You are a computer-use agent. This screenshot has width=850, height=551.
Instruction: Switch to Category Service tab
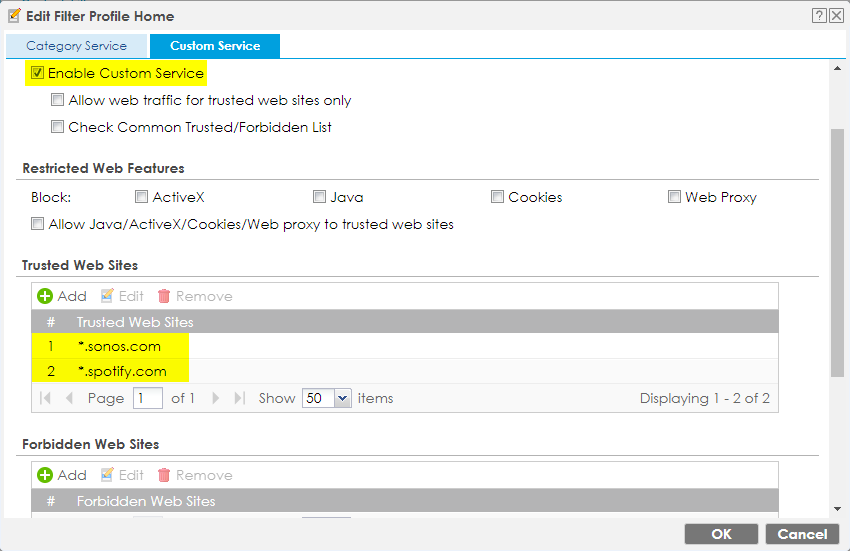[x=76, y=46]
